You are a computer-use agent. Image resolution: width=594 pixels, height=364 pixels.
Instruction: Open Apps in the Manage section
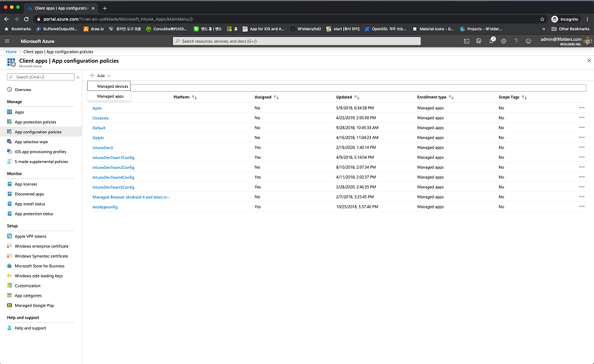[19, 112]
